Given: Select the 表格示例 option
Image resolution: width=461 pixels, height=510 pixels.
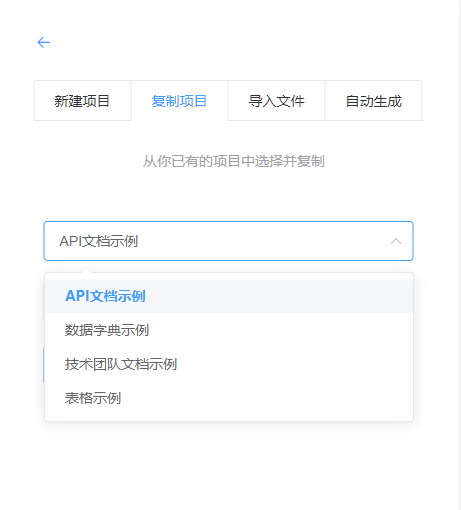Looking at the screenshot, I should click(x=229, y=398).
